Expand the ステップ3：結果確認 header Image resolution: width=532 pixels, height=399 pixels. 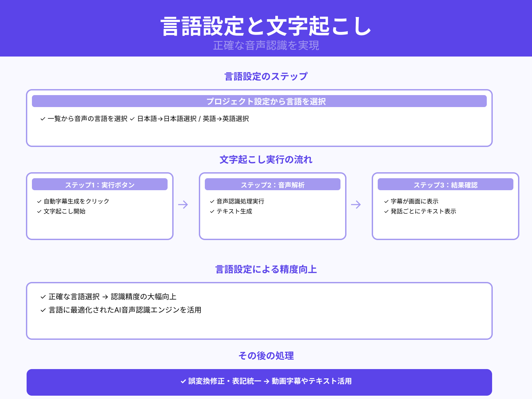(x=446, y=185)
